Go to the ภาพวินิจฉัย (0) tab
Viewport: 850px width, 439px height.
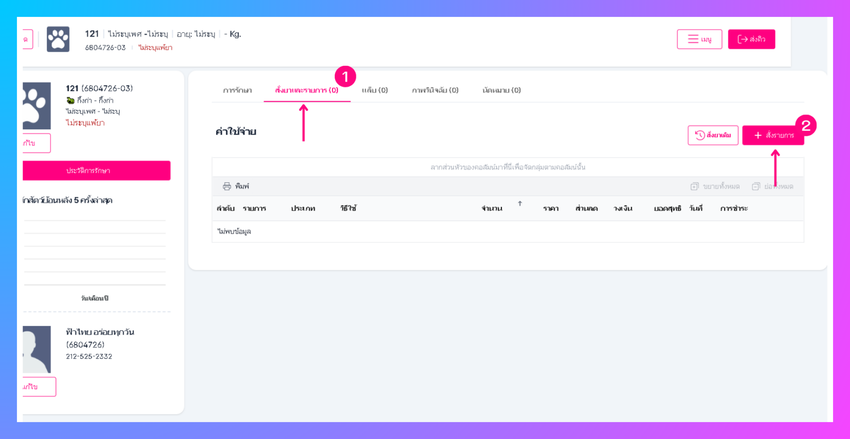pos(435,91)
